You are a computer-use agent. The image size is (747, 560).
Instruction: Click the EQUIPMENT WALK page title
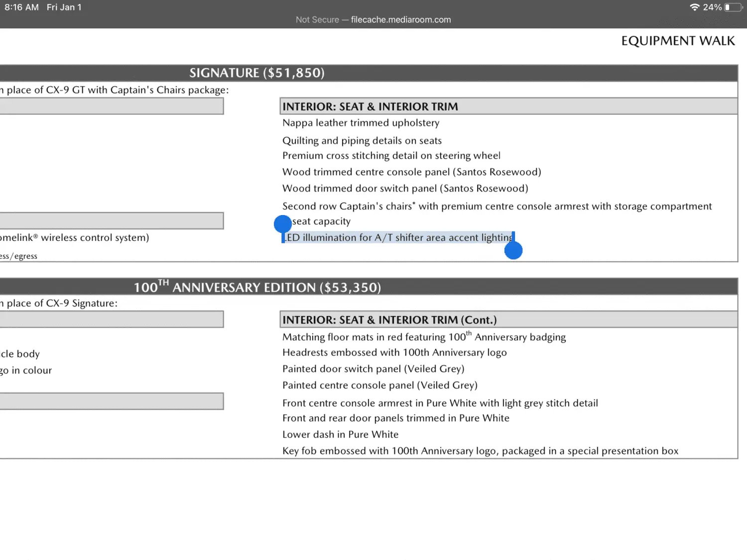pos(678,41)
